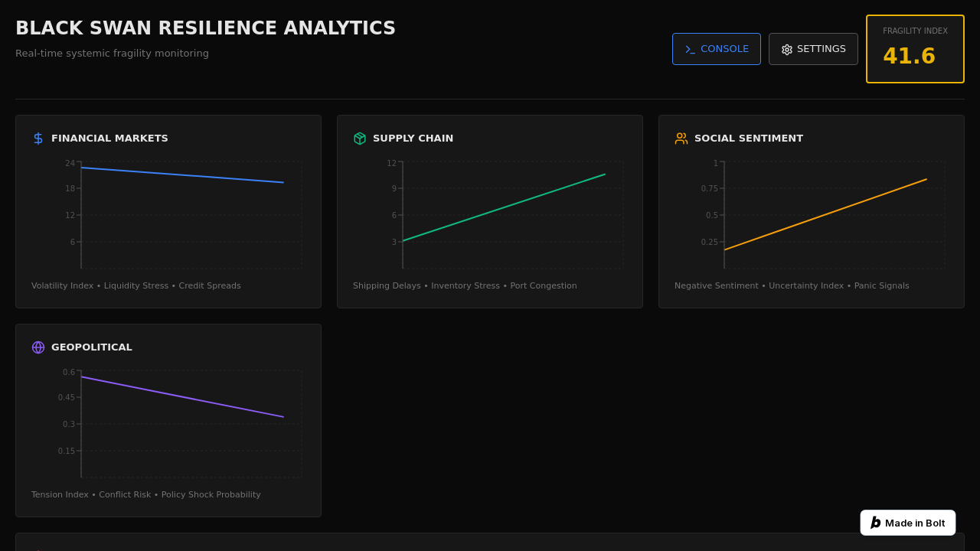This screenshot has width=980, height=551.
Task: Click the globe icon beside Geopolitical
Action: point(38,347)
